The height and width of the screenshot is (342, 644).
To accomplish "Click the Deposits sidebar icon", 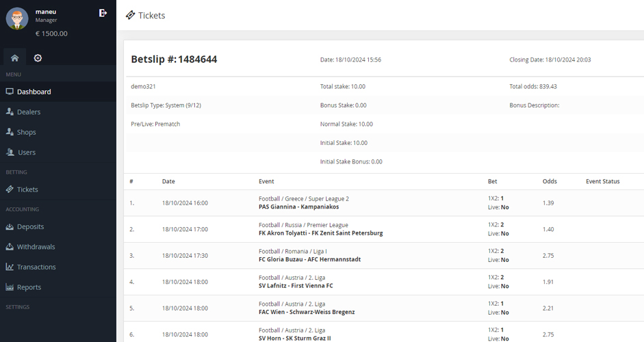I will (10, 226).
